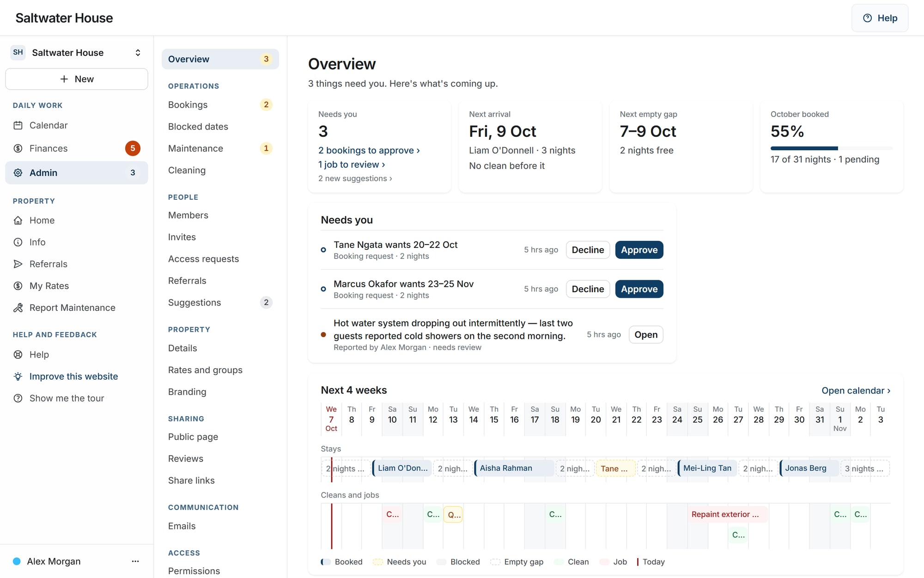
Task: Follow the 2 bookings to approve link
Action: 369,150
